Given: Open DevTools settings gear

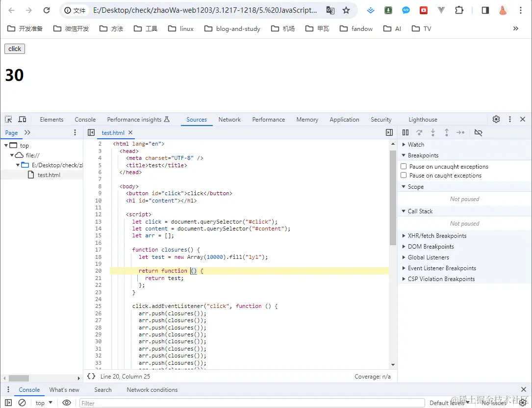Looking at the screenshot, I should tap(496, 119).
